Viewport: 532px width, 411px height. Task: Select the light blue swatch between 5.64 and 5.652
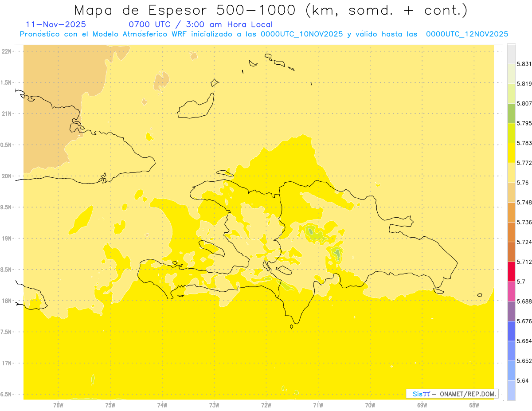point(511,371)
